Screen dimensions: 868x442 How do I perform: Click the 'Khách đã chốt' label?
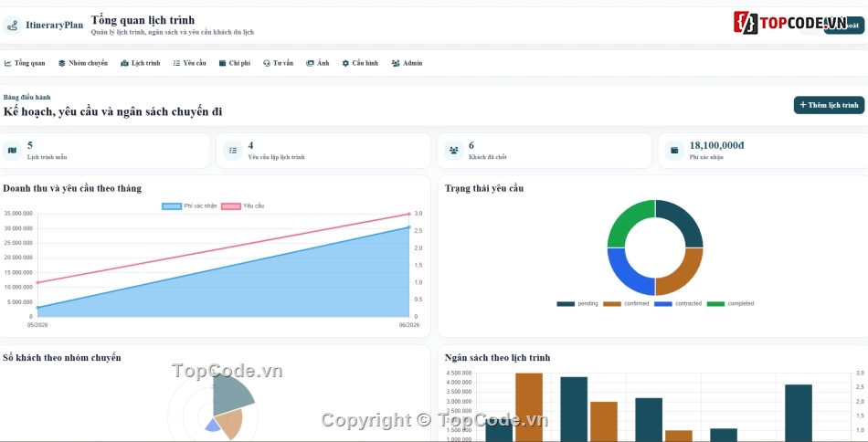[488, 157]
